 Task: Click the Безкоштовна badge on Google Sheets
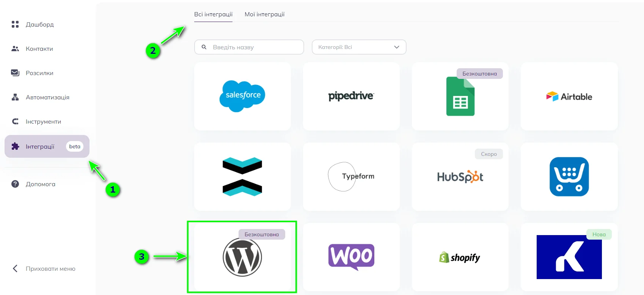coord(480,74)
